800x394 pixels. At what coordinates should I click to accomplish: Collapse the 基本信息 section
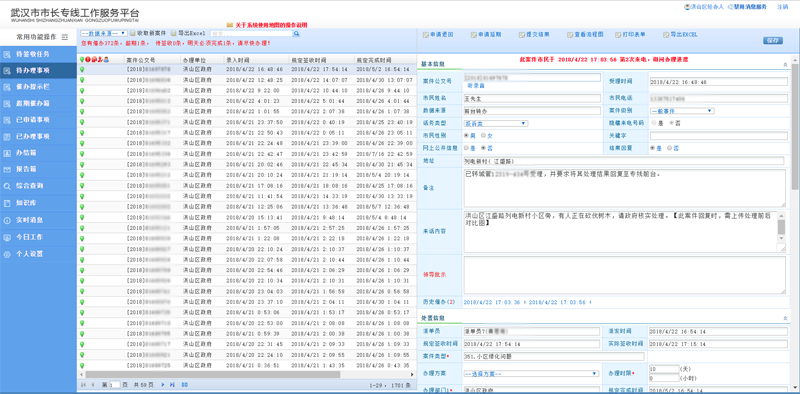tap(785, 65)
